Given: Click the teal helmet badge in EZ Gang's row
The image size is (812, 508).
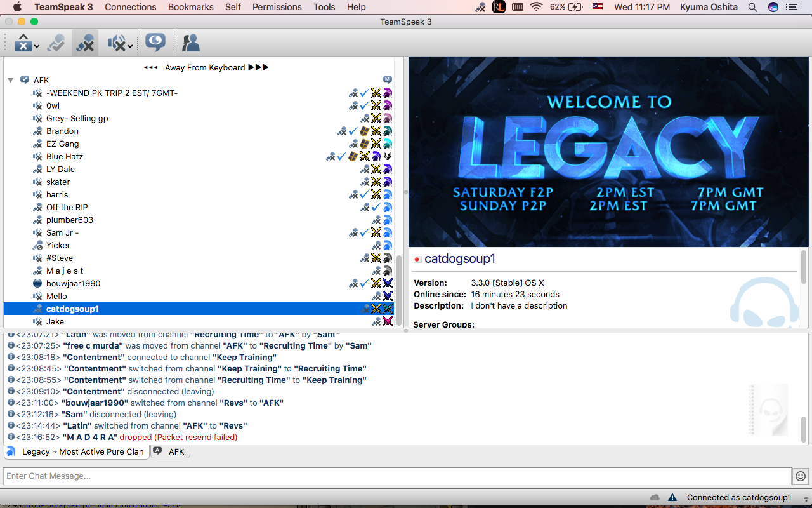Looking at the screenshot, I should [x=388, y=144].
